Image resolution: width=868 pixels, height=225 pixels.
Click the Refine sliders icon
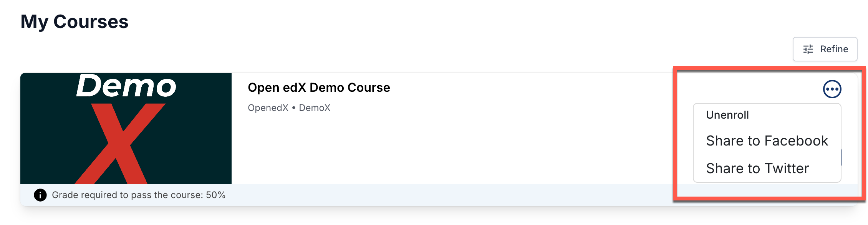808,49
